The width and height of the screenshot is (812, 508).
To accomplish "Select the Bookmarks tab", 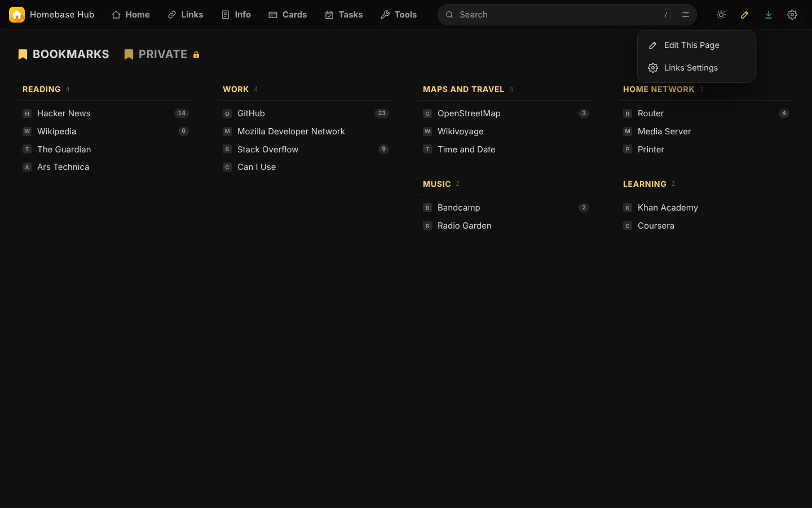I will [64, 54].
